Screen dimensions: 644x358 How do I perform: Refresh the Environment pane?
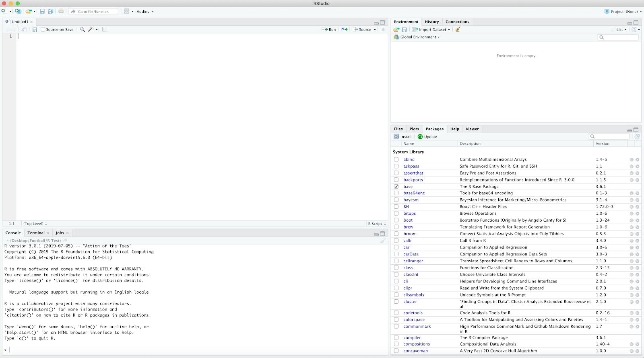(x=634, y=29)
